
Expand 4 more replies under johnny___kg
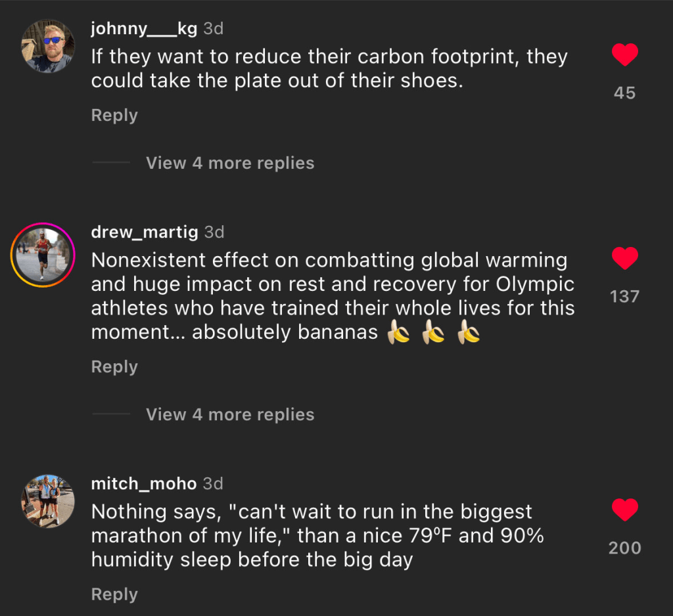[230, 163]
